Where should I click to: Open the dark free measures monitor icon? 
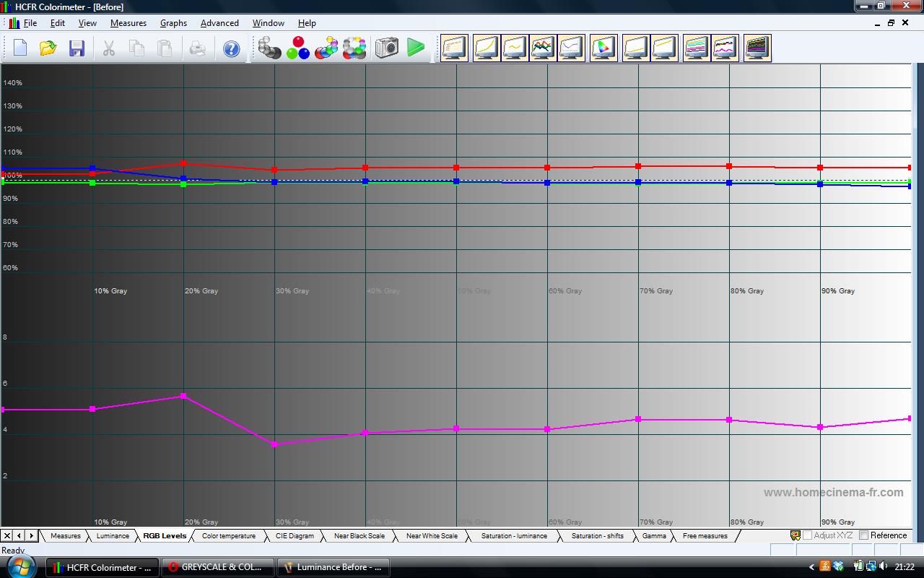757,48
